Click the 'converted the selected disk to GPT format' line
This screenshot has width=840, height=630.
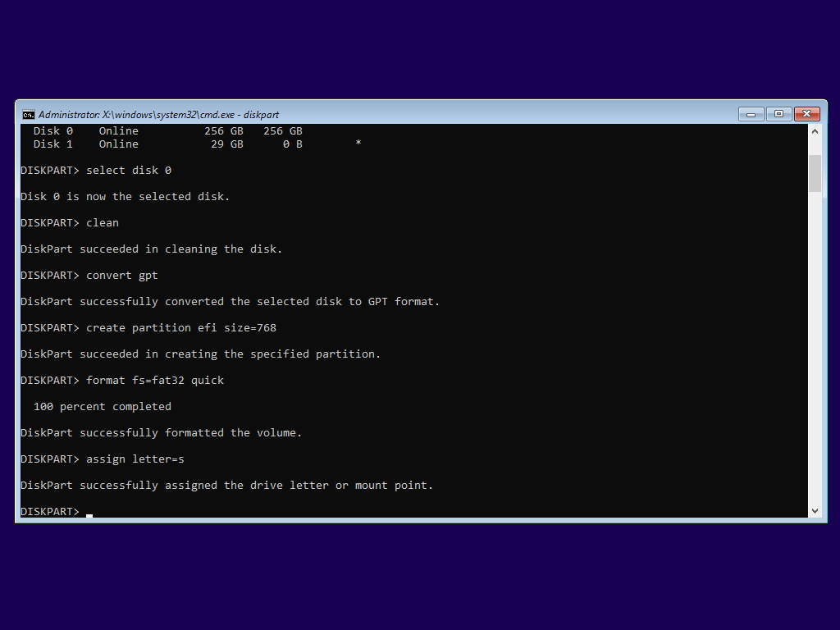(230, 302)
